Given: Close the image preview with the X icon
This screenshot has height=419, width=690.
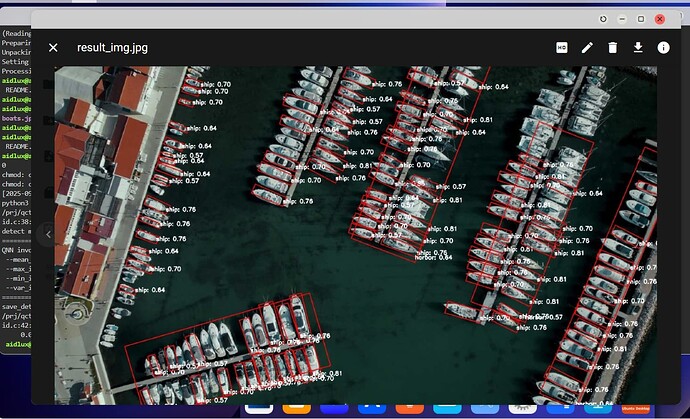Looking at the screenshot, I should click(x=54, y=47).
